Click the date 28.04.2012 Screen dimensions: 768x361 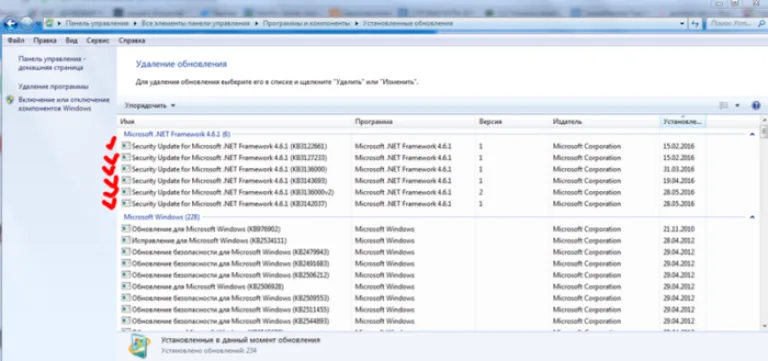pyautogui.click(x=678, y=241)
